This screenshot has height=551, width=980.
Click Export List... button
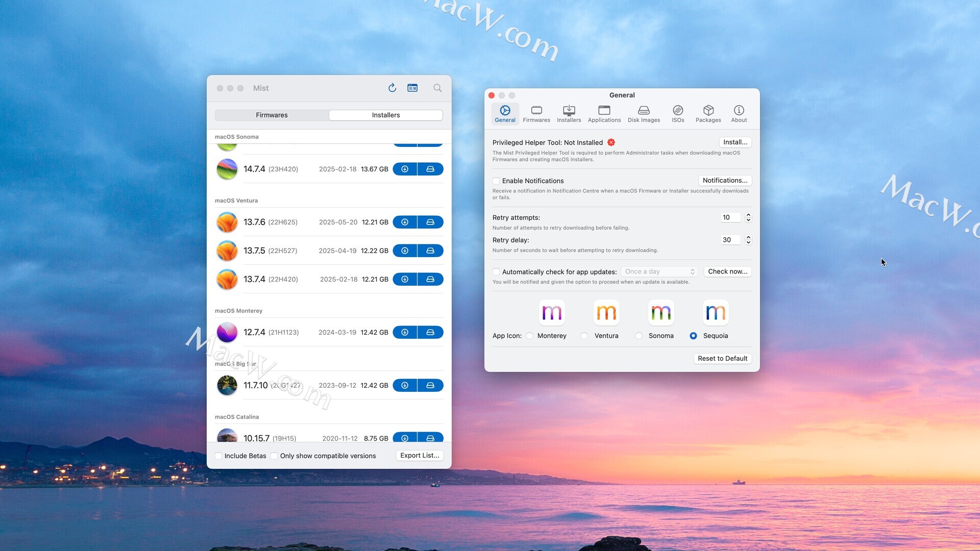(420, 456)
